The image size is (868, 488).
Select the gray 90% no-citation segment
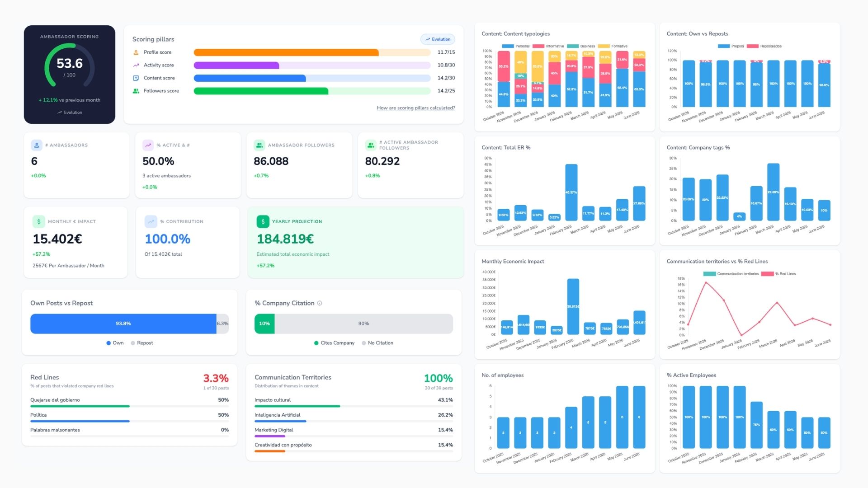pos(363,324)
